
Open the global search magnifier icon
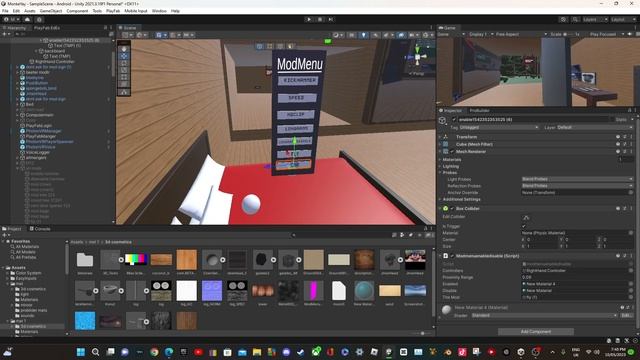575,19
